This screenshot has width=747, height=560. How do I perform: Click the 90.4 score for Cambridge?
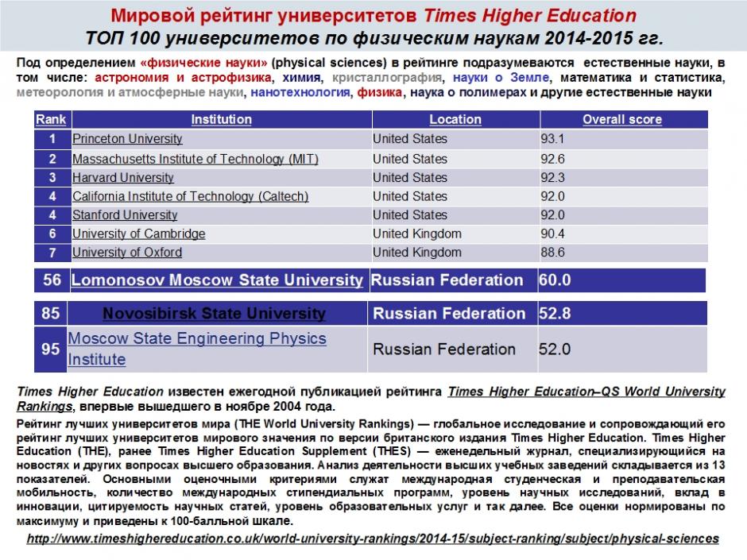coord(552,234)
